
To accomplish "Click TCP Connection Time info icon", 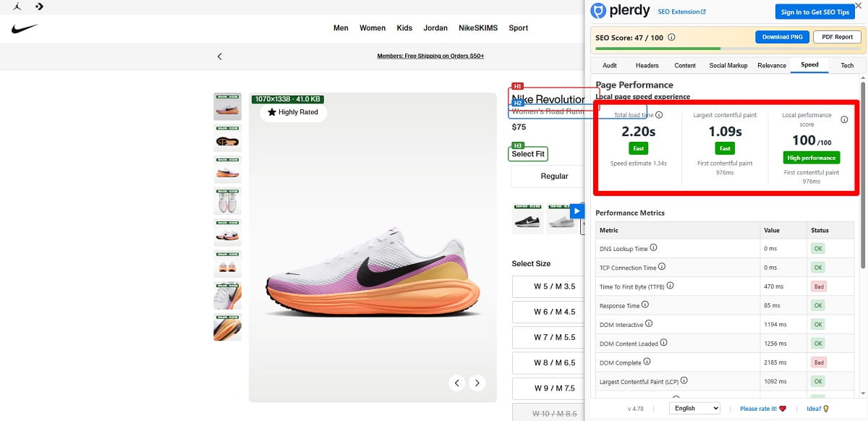I will [x=662, y=267].
